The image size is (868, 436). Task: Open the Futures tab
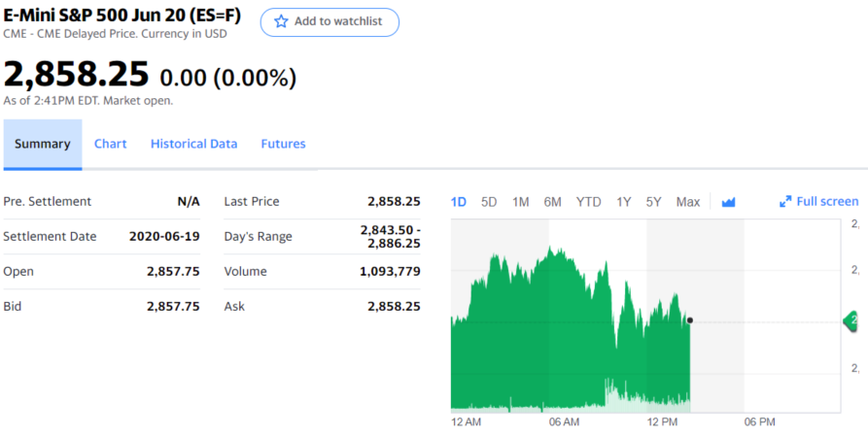pos(283,144)
